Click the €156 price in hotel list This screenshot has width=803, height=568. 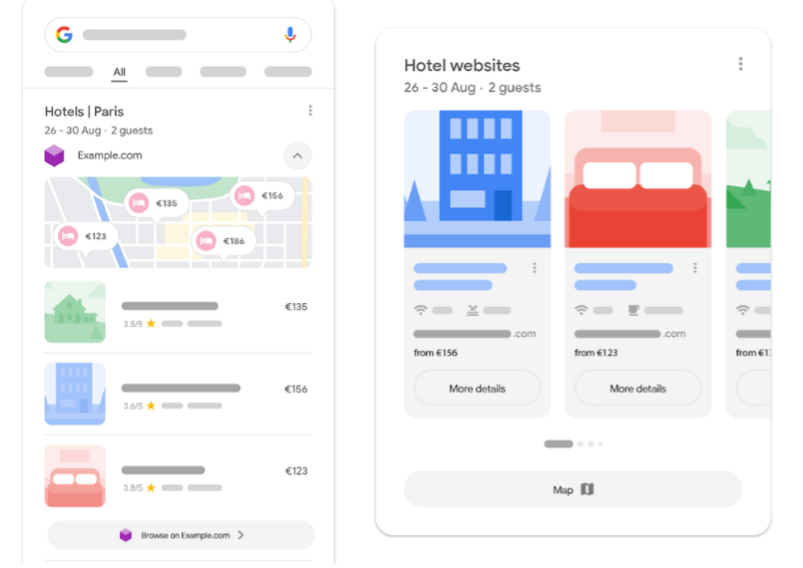(296, 389)
